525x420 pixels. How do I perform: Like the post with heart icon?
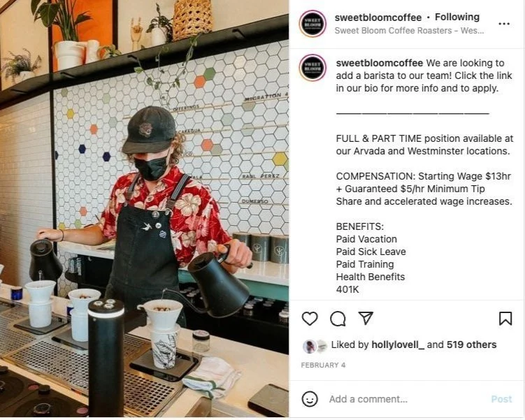click(310, 318)
